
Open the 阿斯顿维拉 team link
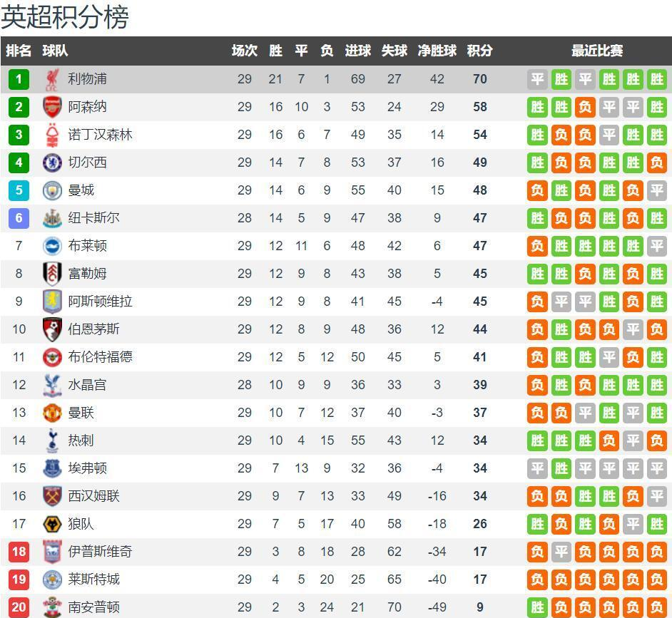pyautogui.click(x=101, y=302)
